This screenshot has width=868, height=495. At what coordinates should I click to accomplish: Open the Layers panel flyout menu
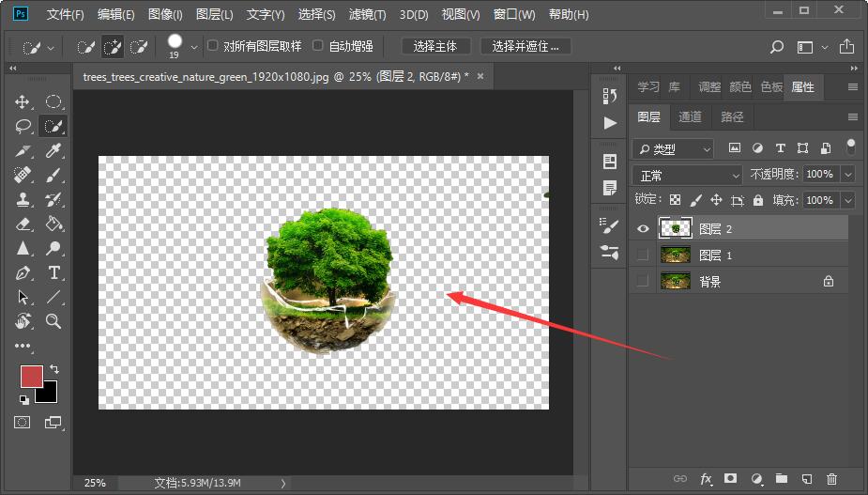pos(852,117)
